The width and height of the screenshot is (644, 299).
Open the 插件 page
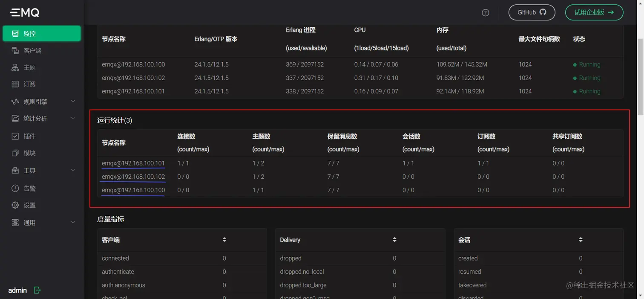click(42, 136)
